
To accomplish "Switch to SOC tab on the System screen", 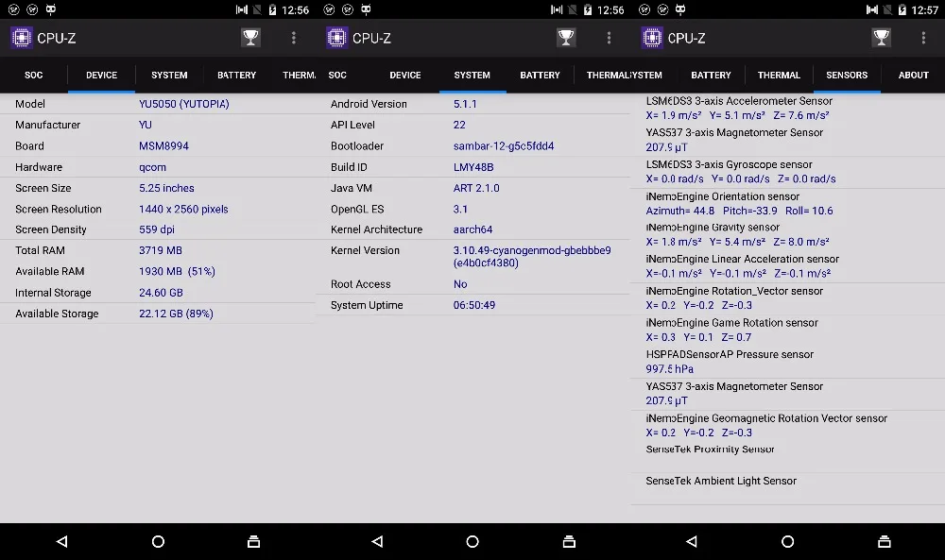I will pos(337,76).
